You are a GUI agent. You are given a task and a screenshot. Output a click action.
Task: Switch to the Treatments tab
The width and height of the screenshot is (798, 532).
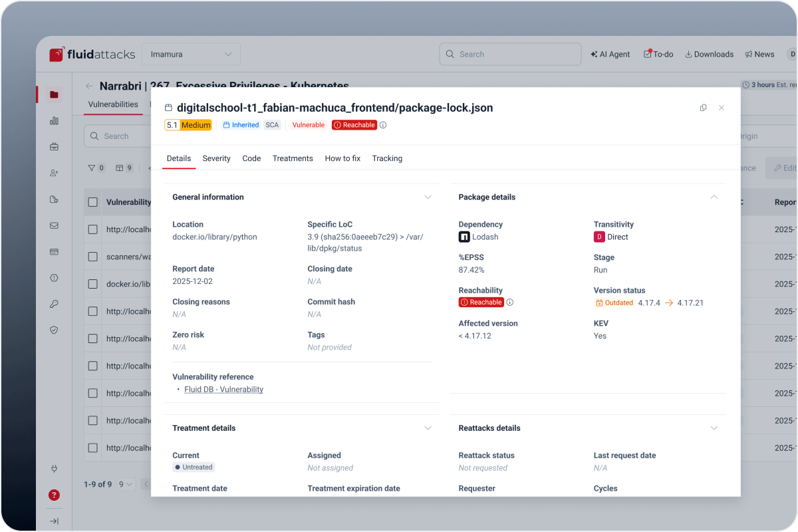click(x=293, y=158)
